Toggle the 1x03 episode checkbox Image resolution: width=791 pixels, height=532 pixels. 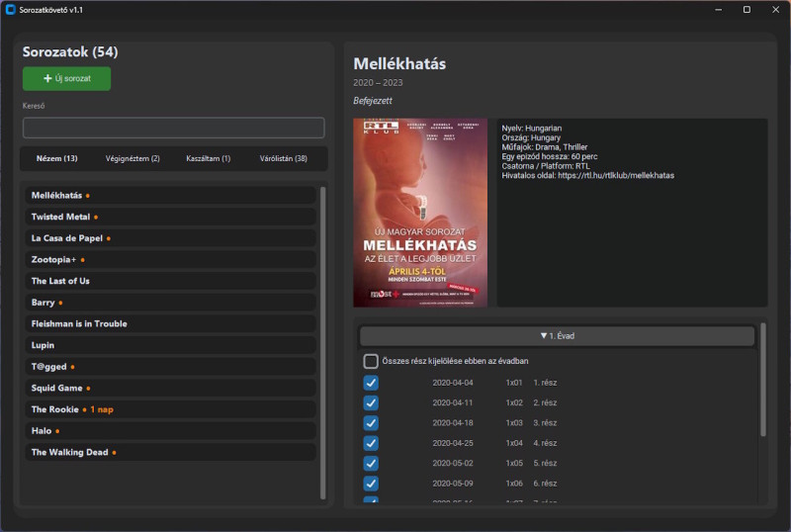[371, 423]
